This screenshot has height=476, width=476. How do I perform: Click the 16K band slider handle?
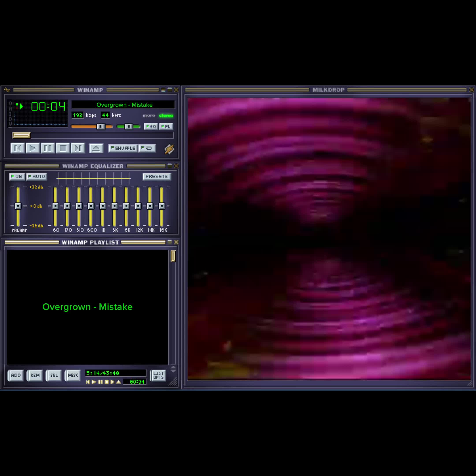(x=162, y=206)
